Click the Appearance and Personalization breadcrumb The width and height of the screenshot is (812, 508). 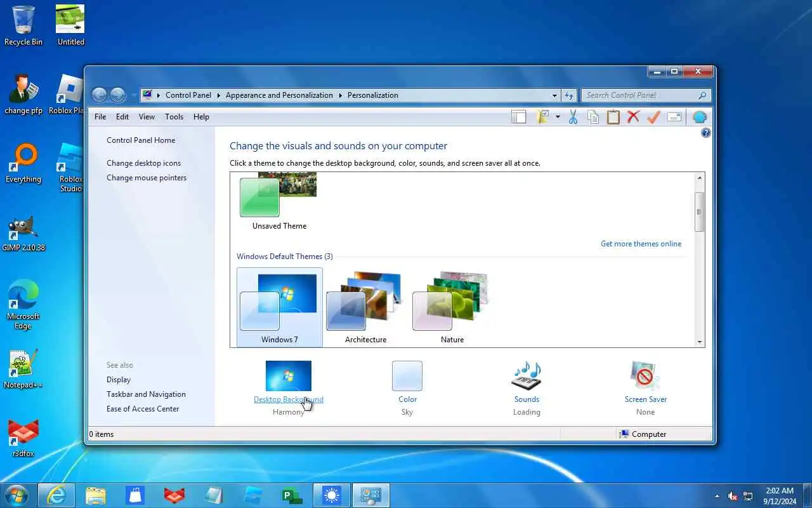[279, 95]
